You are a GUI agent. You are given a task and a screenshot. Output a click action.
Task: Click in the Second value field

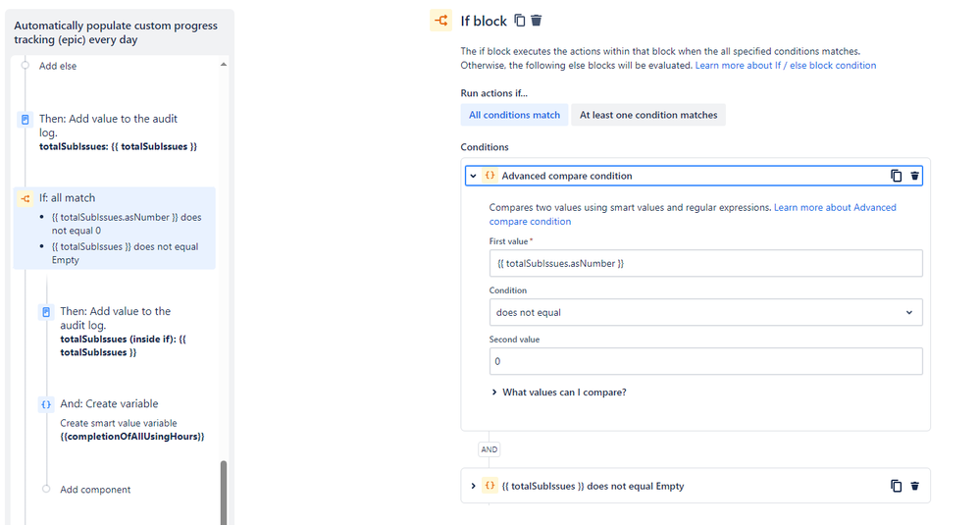[x=705, y=361]
